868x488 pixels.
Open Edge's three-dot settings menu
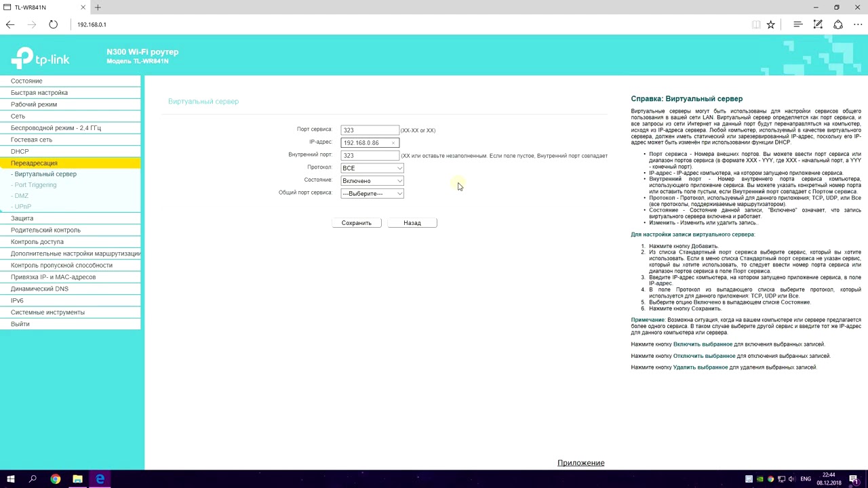(858, 24)
